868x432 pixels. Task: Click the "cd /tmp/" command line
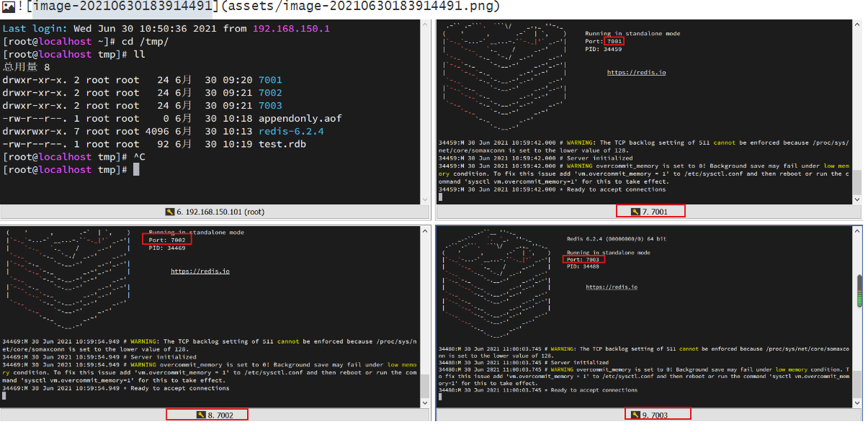86,42
